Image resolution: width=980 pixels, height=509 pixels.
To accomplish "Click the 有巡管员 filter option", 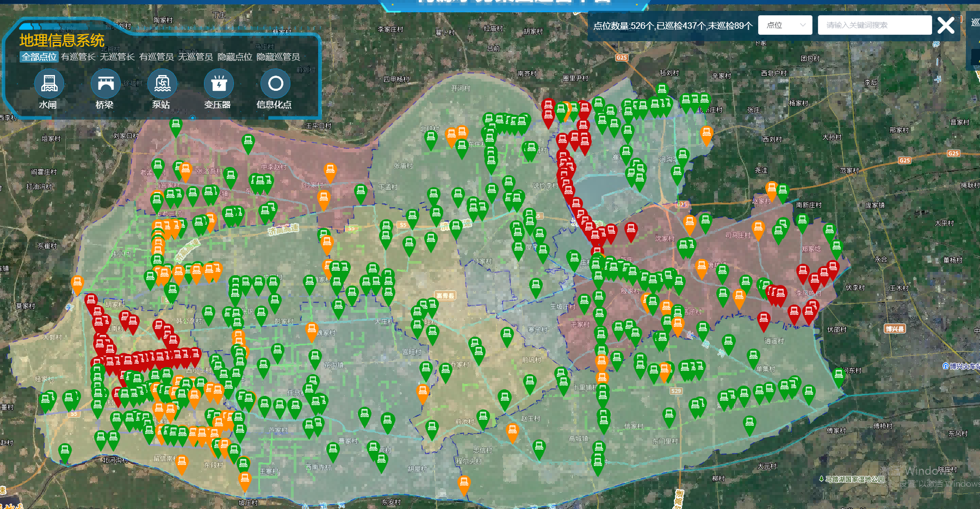I will click(x=156, y=57).
